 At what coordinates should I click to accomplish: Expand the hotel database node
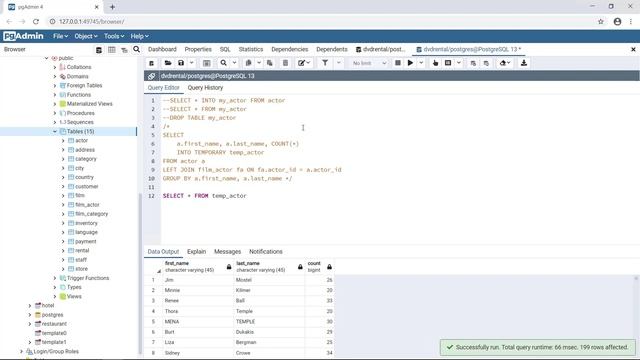tap(30, 305)
